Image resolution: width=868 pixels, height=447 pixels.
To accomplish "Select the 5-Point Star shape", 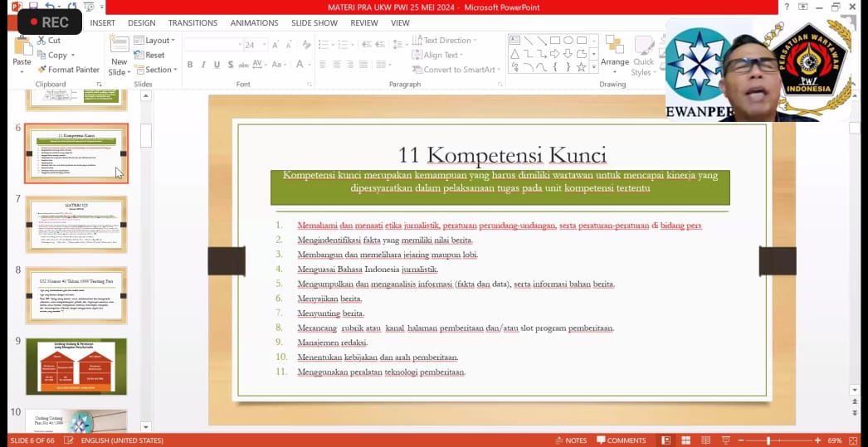I will pos(581,67).
